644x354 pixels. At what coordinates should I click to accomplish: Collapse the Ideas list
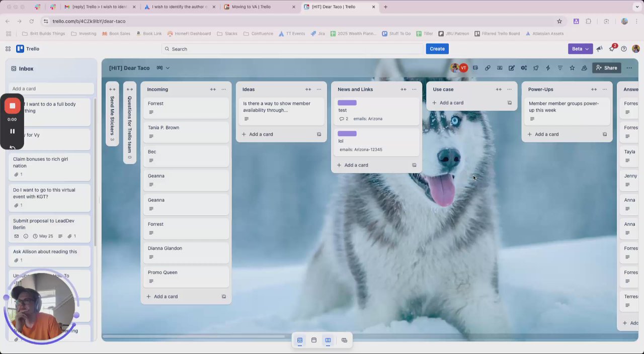coord(308,90)
